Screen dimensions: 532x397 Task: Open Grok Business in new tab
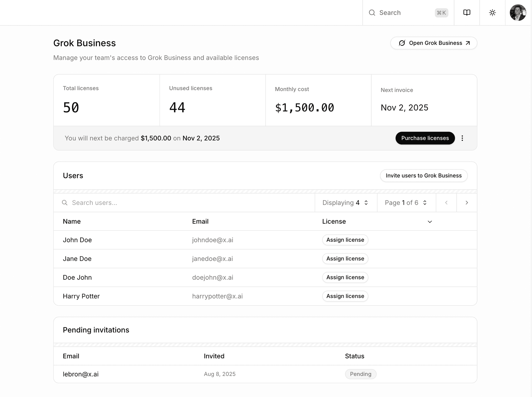(434, 43)
